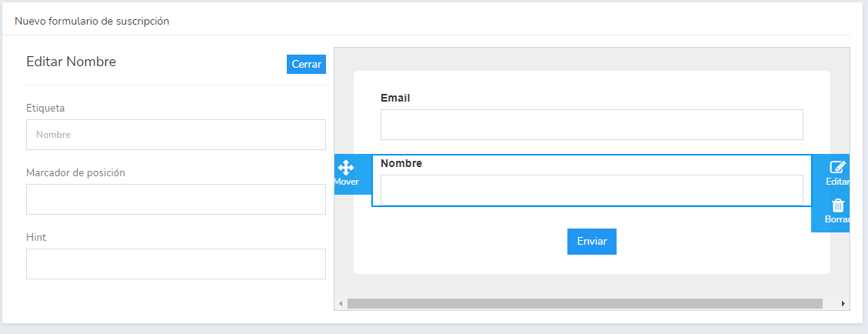This screenshot has width=868, height=334.
Task: Click the "Nombre" label in the preview
Action: 401,163
